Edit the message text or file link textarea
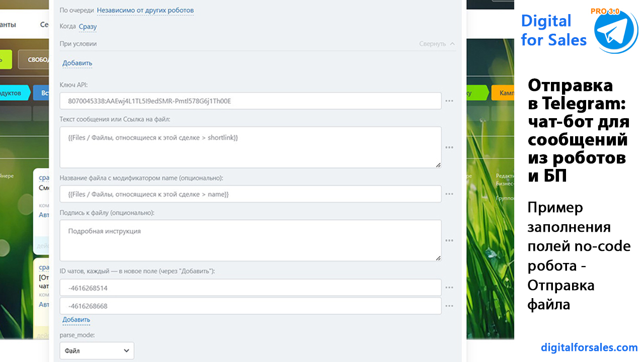This screenshot has width=644, height=362. tap(251, 147)
